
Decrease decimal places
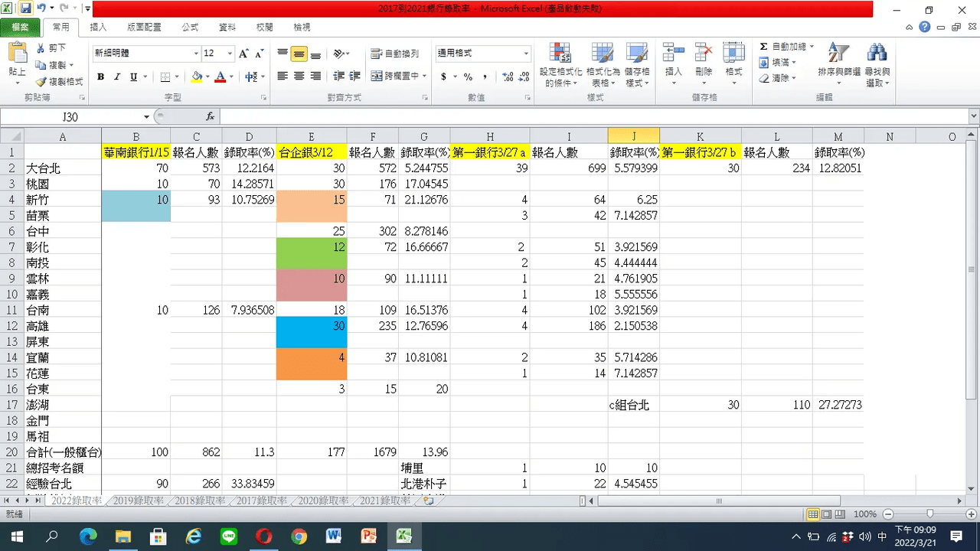click(x=522, y=77)
